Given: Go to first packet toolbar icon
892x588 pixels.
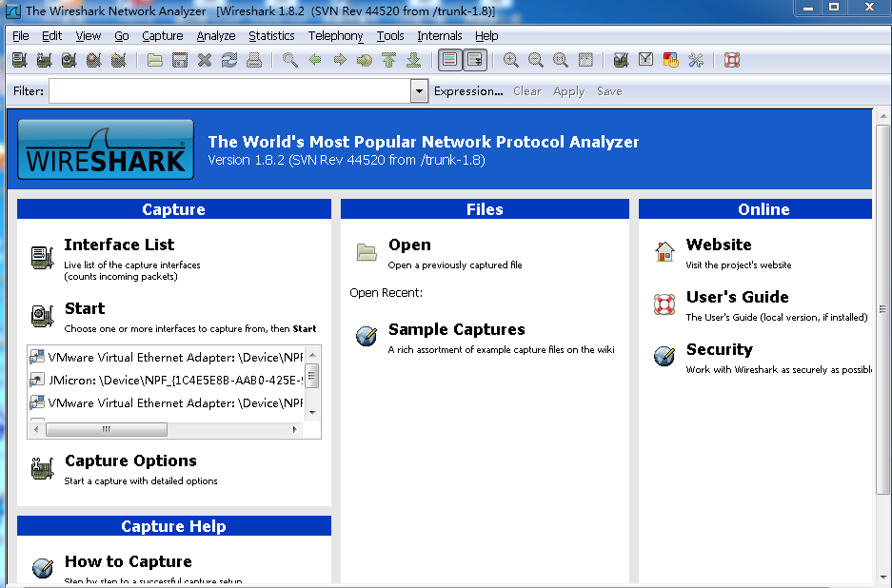Looking at the screenshot, I should [x=389, y=60].
